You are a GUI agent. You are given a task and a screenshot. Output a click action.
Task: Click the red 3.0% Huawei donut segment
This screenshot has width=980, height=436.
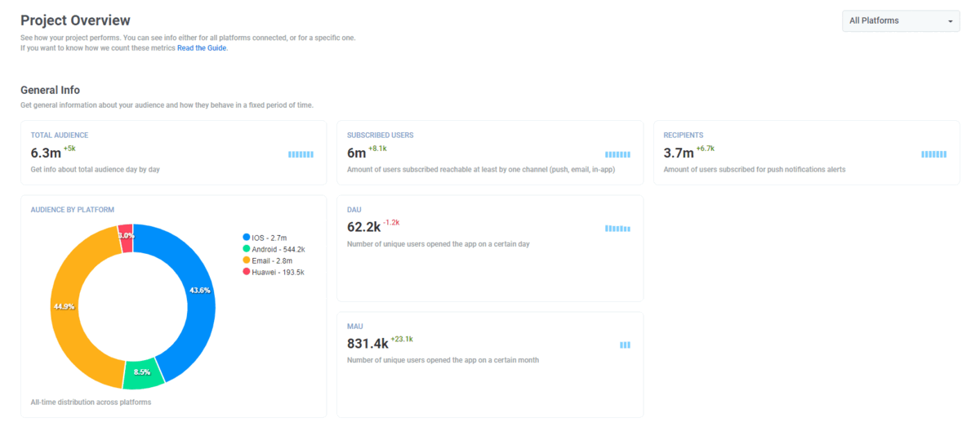126,234
